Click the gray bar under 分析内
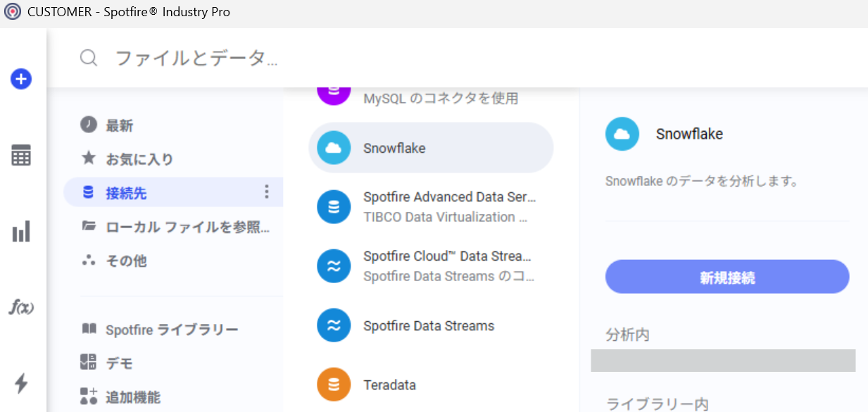Viewport: 868px width, 412px height. click(723, 360)
